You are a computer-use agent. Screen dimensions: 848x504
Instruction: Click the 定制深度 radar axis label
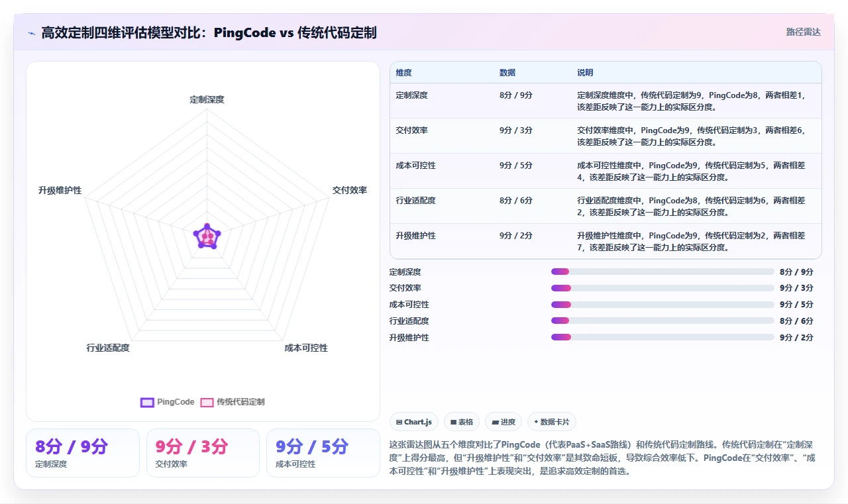(x=207, y=99)
